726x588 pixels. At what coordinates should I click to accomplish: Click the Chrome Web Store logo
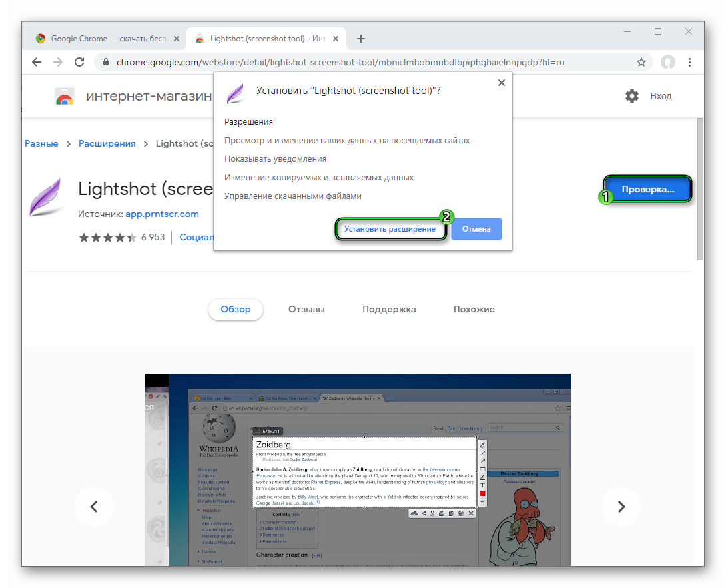pos(65,97)
